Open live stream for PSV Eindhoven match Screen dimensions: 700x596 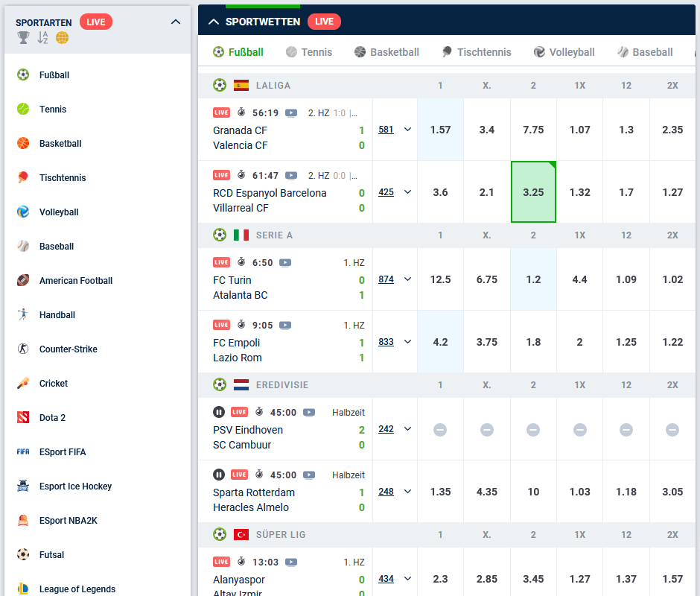(309, 413)
